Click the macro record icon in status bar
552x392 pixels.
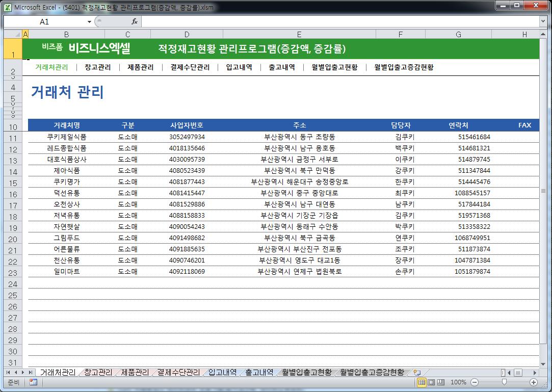click(33, 382)
